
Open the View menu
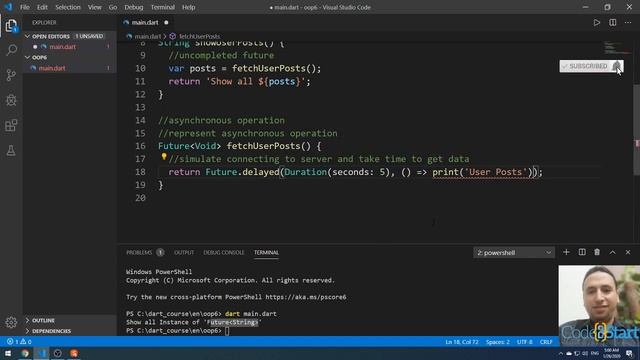(x=94, y=7)
